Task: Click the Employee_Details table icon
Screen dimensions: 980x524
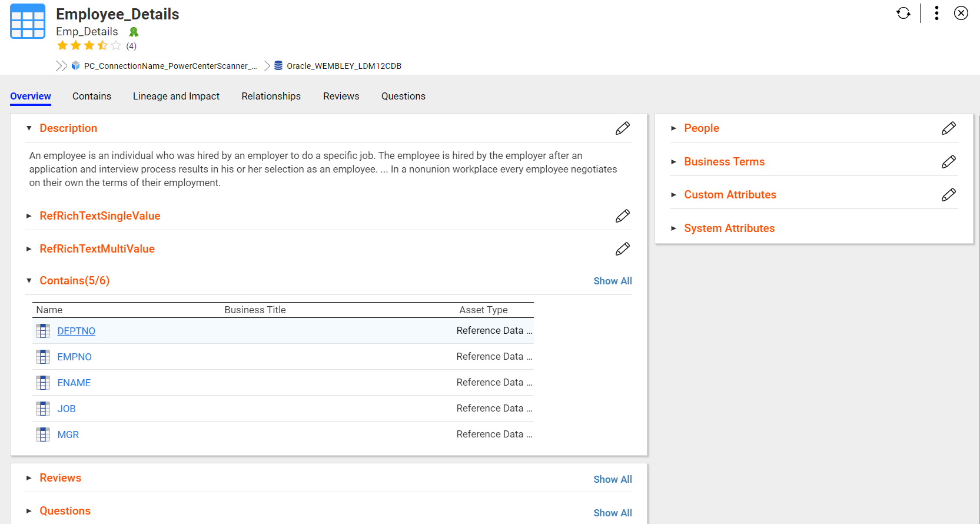Action: click(x=28, y=21)
